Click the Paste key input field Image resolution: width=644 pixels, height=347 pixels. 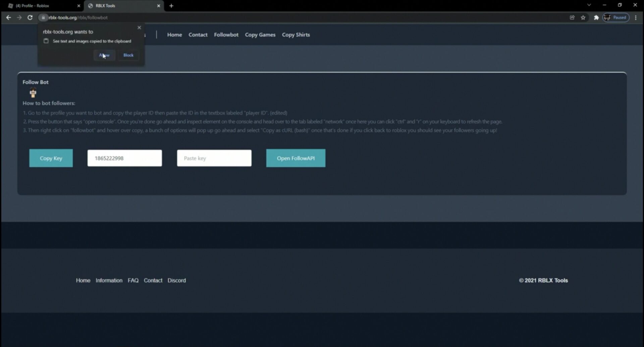click(214, 158)
